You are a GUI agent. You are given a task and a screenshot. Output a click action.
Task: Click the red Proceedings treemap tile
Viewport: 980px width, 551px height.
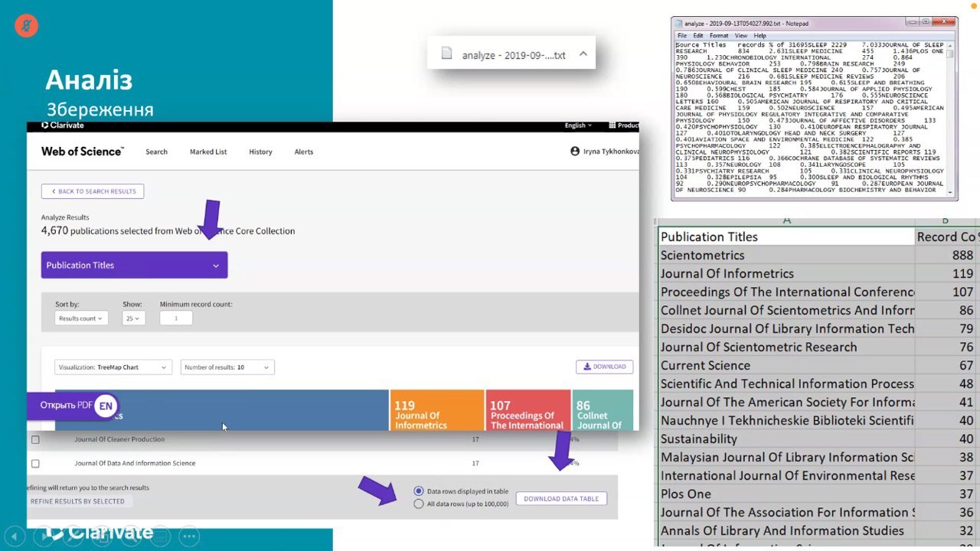[x=528, y=410]
